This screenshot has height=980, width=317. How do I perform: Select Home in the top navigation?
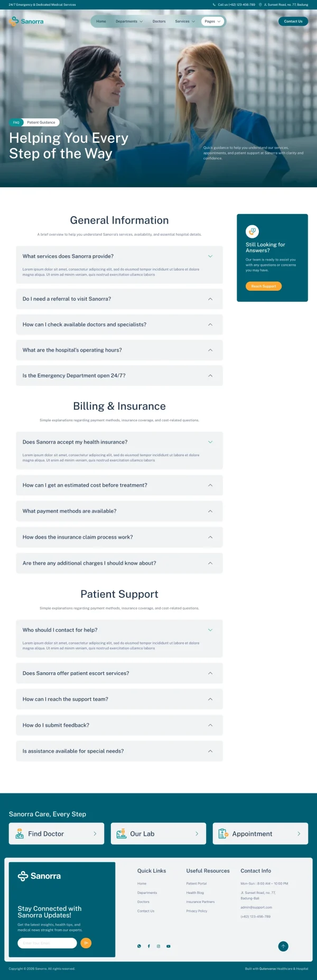[101, 22]
